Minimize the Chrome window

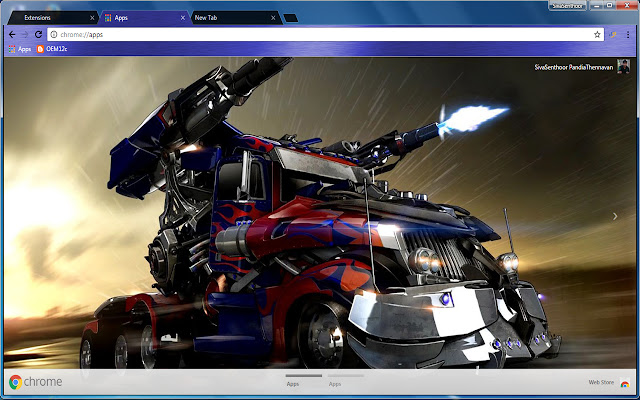596,6
